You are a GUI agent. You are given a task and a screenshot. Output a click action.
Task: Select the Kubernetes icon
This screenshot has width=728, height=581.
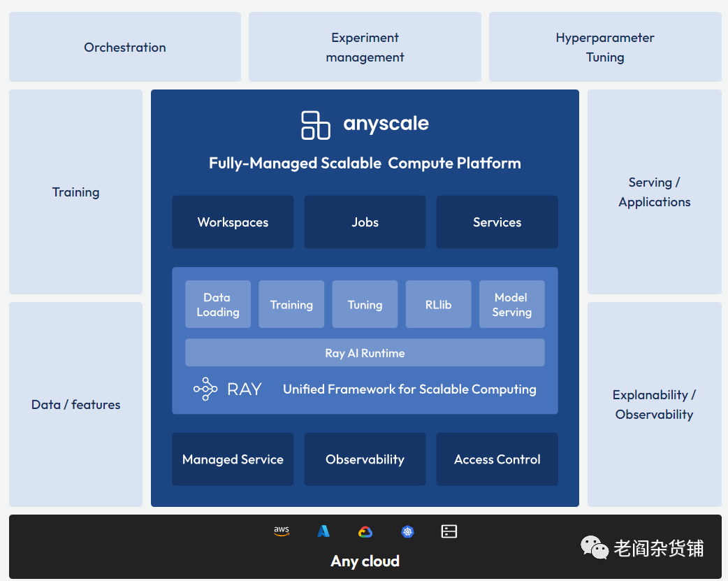(x=407, y=532)
